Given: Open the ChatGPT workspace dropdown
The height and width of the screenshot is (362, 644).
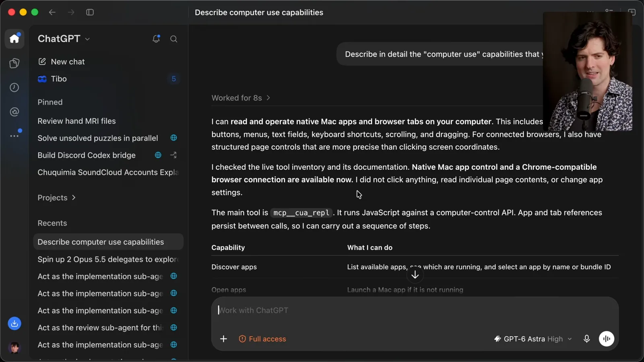Looking at the screenshot, I should point(64,39).
